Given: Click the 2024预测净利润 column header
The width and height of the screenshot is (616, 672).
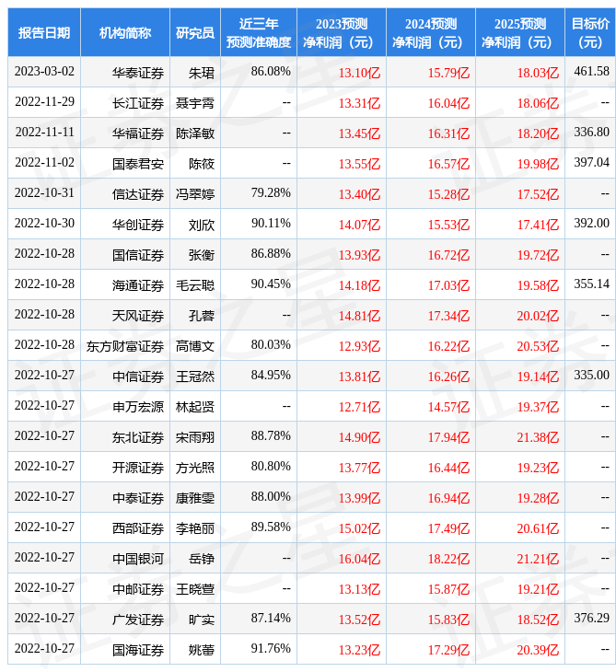Looking at the screenshot, I should [431, 32].
